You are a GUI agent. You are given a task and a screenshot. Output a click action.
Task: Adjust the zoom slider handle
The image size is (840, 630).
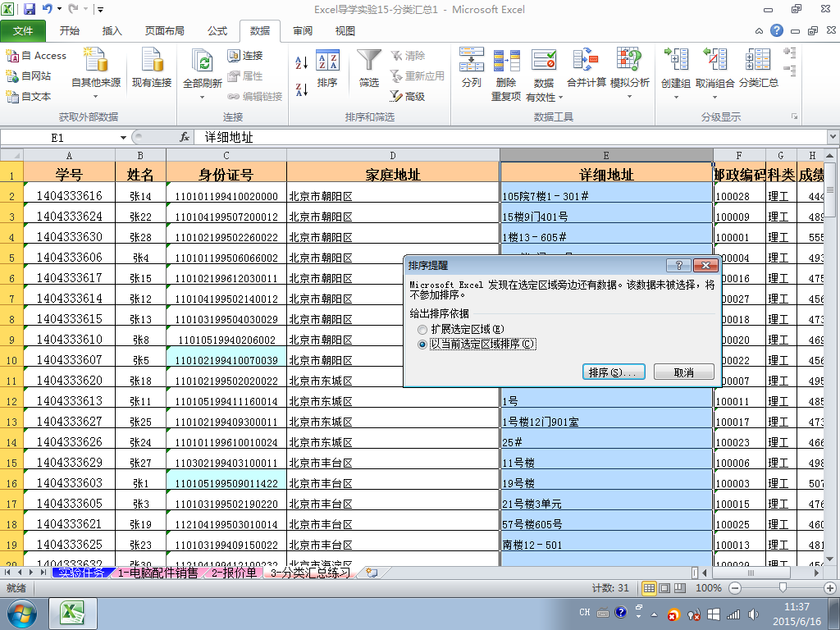[783, 587]
